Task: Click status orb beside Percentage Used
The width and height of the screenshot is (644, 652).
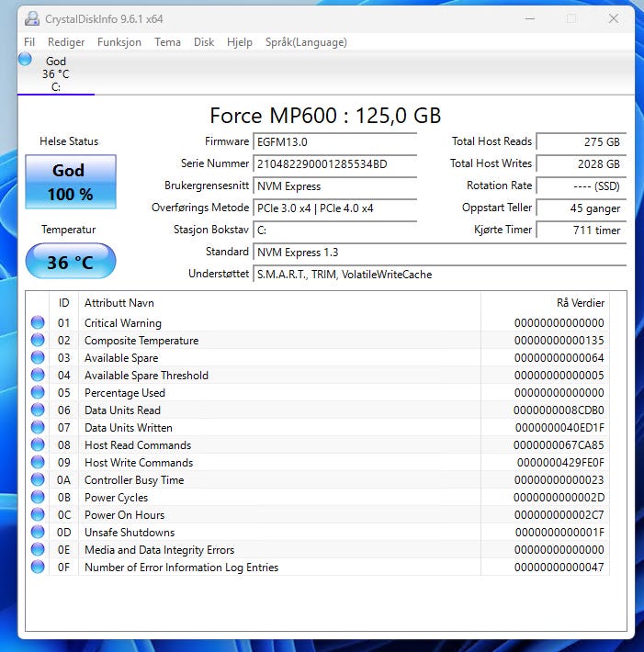Action: (x=38, y=393)
